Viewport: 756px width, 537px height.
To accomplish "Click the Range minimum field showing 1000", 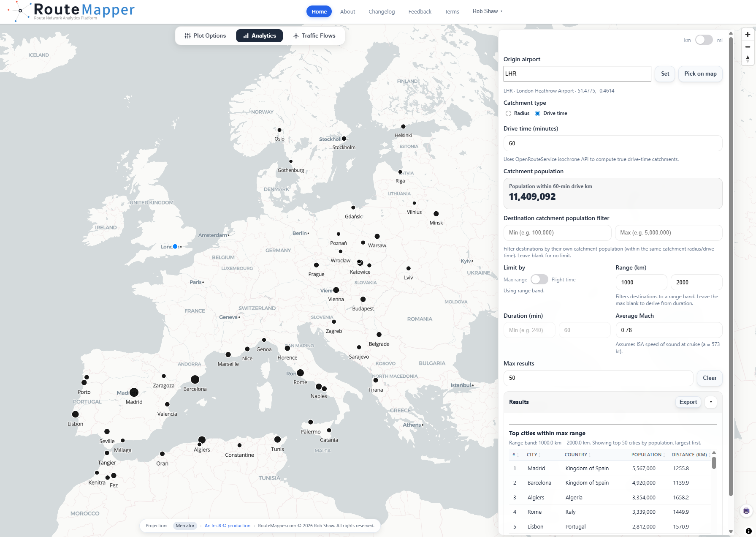I will [641, 282].
